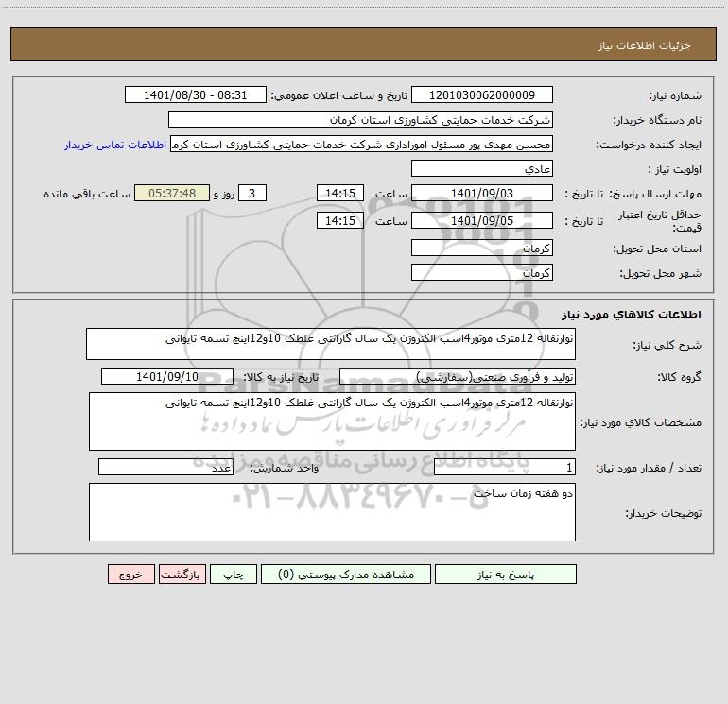
Task: Click the تعداد / مقدار مورد نیاز label
Action: [649, 469]
